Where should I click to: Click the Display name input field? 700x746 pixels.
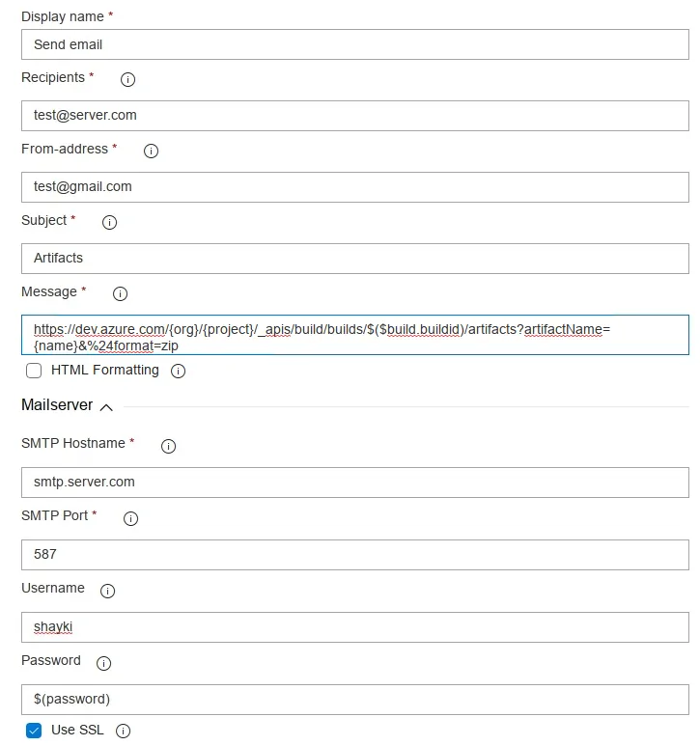[354, 44]
